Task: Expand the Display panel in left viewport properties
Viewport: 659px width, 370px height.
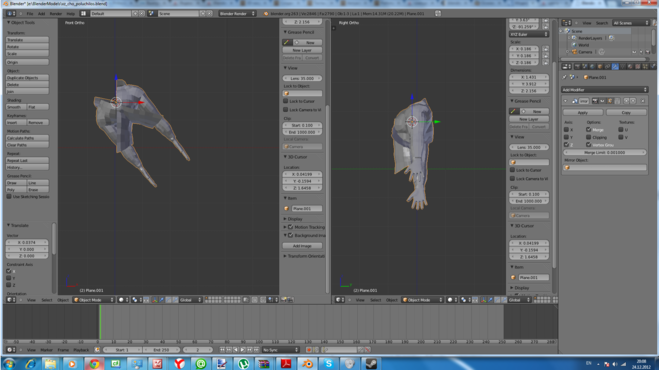Action: [x=285, y=219]
